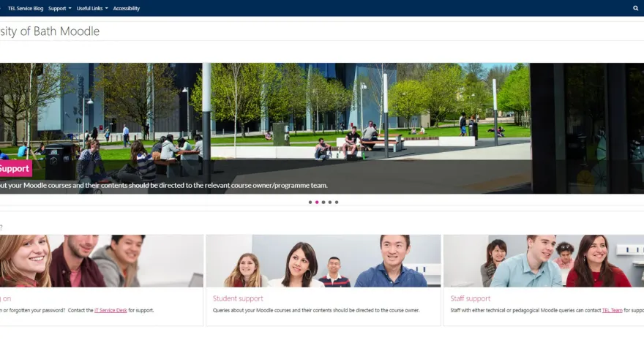Open the Student support heading
Viewport: 644px width, 351px height.
(x=238, y=298)
